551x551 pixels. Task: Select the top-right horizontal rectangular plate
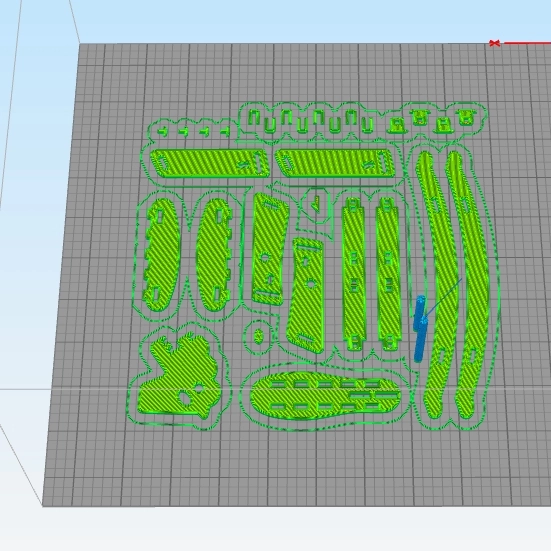click(x=336, y=163)
